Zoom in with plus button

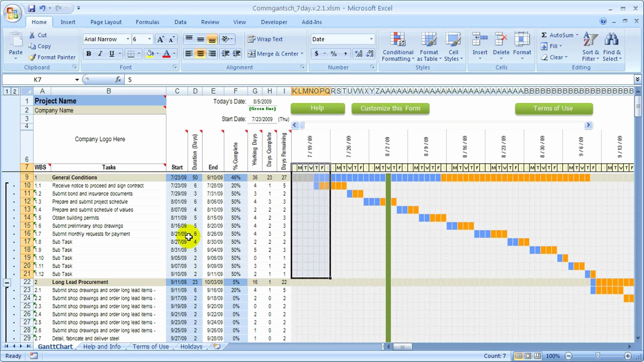[628, 356]
